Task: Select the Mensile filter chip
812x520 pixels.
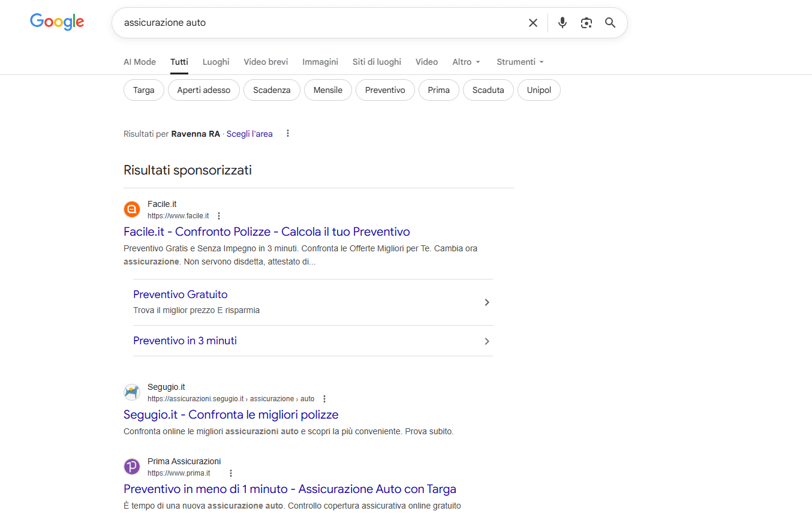Action: point(328,90)
